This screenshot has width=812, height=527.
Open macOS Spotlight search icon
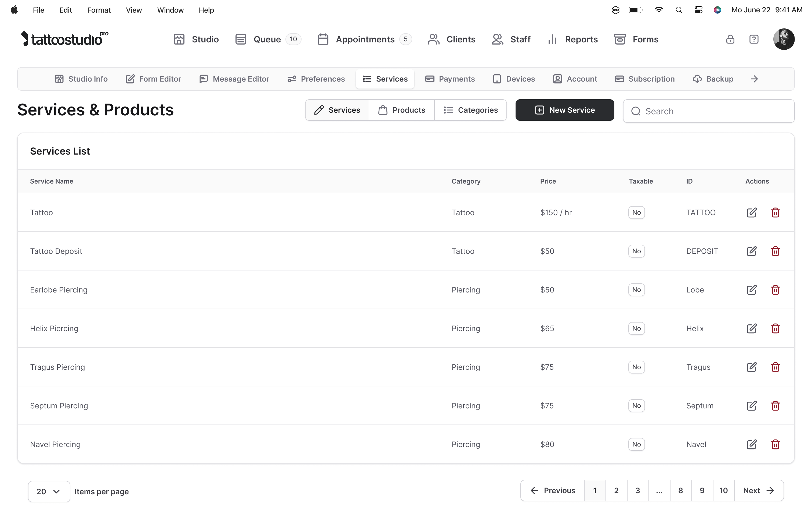coord(679,10)
